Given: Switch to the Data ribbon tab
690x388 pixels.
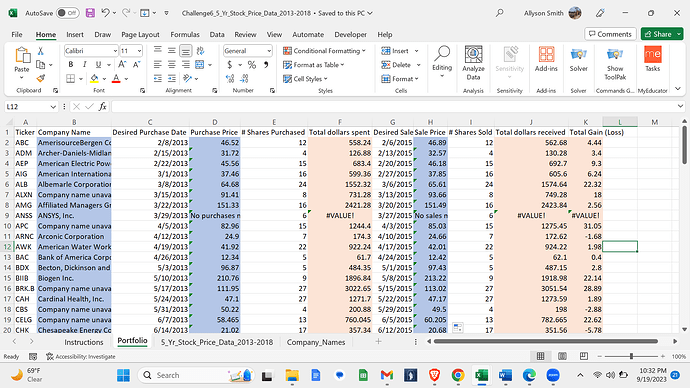Looking at the screenshot, I should pyautogui.click(x=217, y=34).
